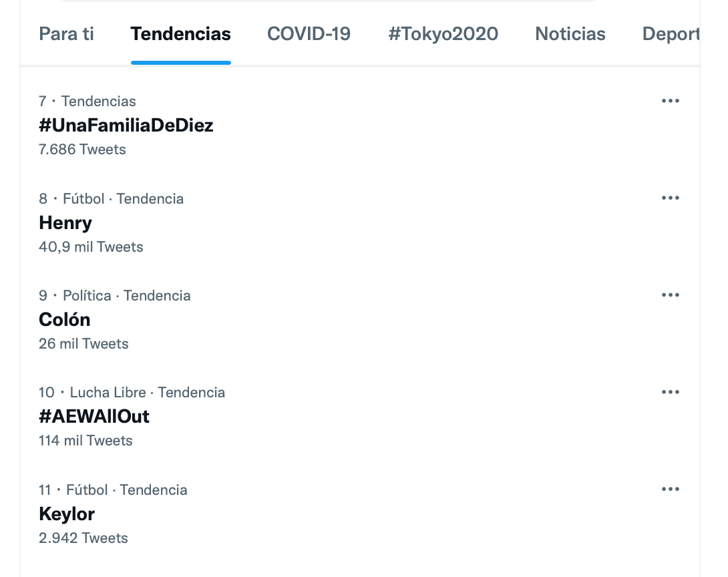Switch to the #Tokyo2020 tab

[x=443, y=34]
